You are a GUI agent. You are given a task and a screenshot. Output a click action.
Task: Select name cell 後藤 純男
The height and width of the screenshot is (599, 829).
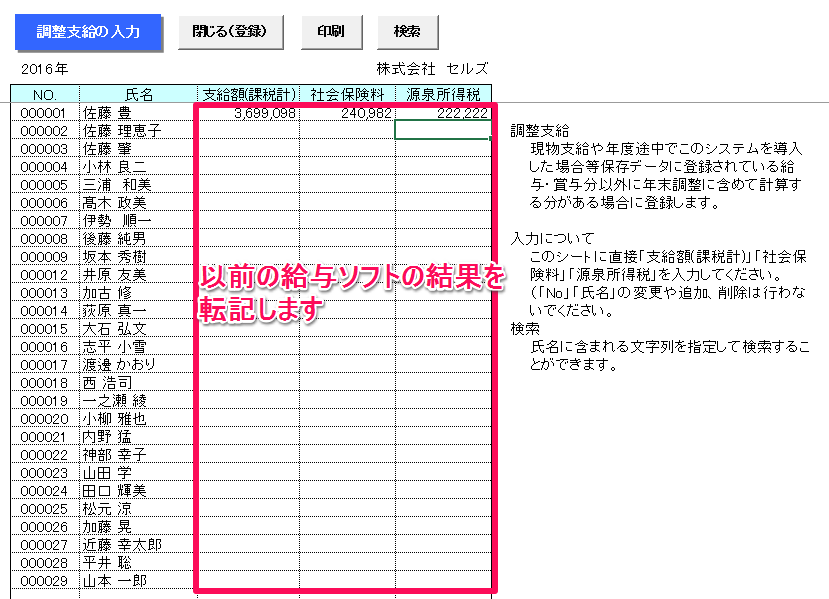139,238
